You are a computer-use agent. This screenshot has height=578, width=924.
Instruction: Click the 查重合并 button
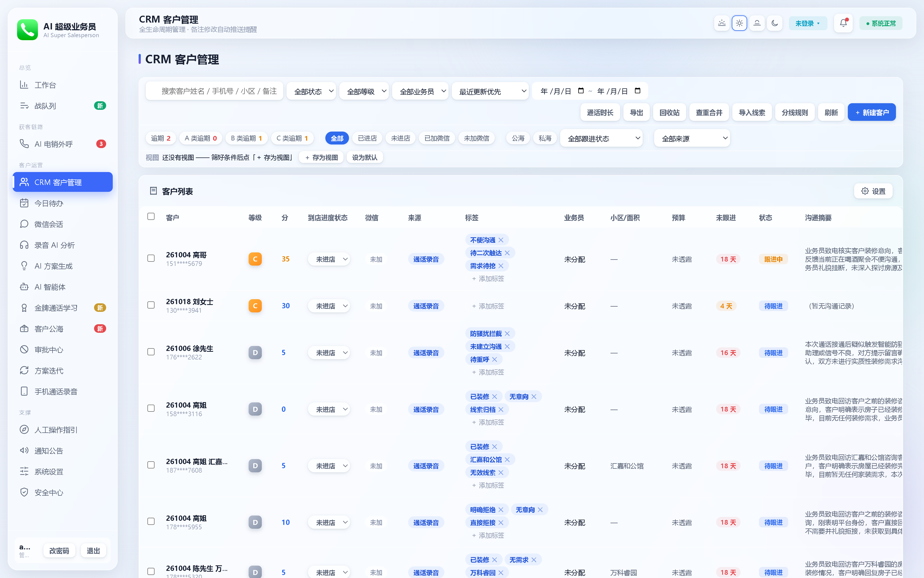pos(709,112)
